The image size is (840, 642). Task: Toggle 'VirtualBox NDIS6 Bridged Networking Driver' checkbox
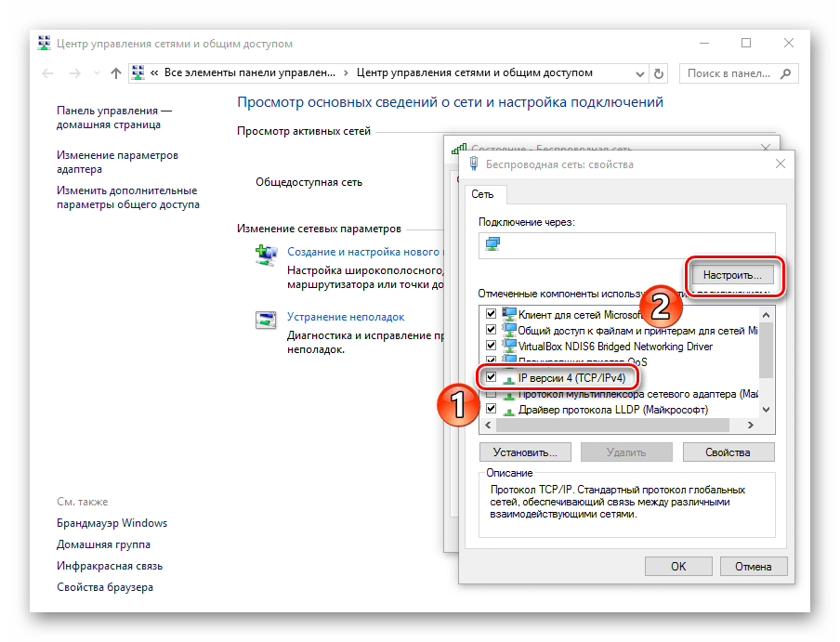[491, 345]
